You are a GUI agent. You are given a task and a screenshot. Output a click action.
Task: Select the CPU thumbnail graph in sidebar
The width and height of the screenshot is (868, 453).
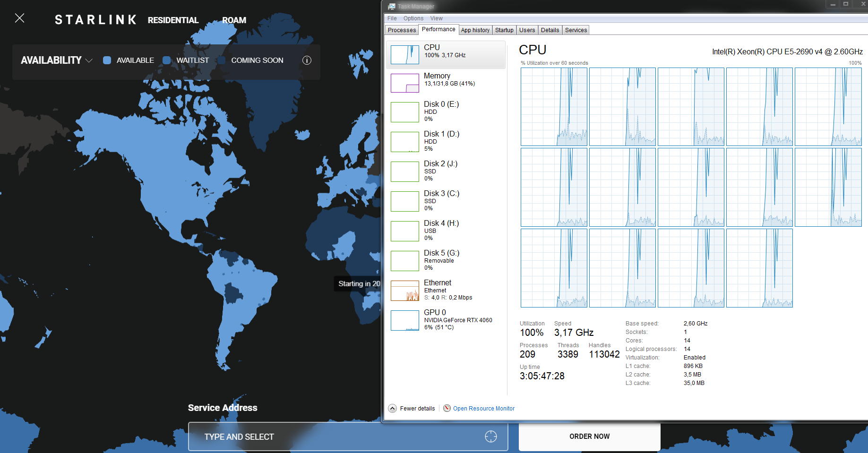click(404, 54)
